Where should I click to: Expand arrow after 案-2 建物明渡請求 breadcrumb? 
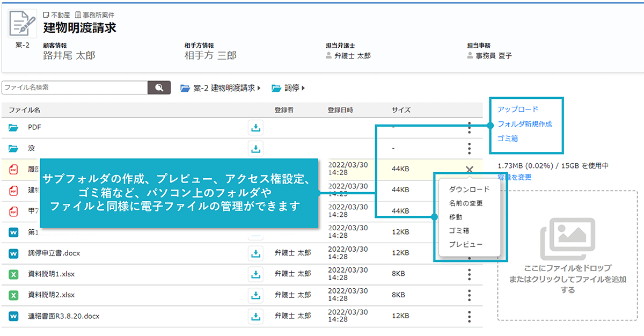(x=260, y=88)
